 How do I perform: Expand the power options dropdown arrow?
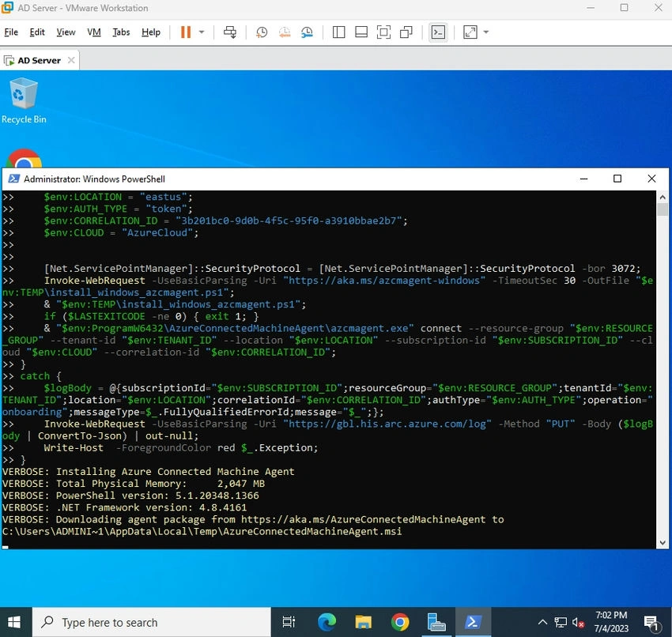coord(202,32)
